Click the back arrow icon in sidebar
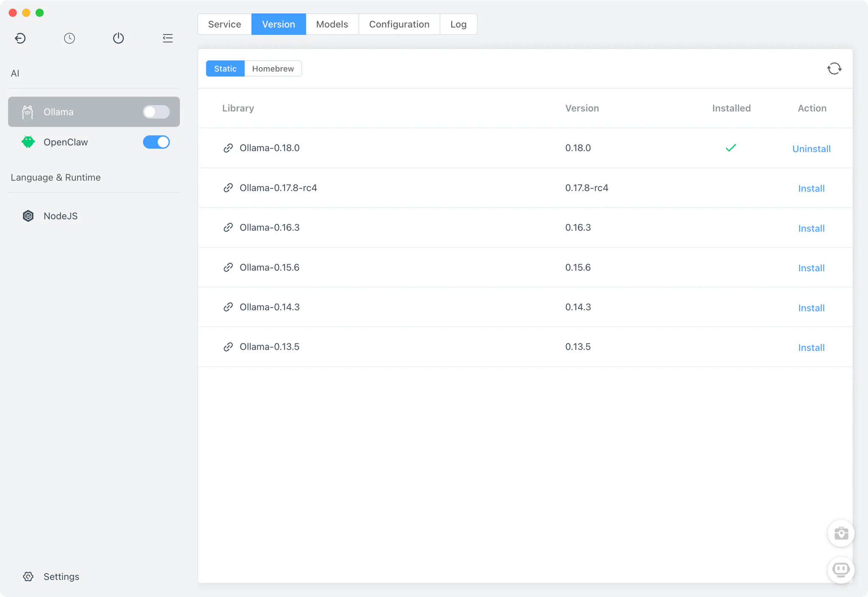 pos(20,38)
